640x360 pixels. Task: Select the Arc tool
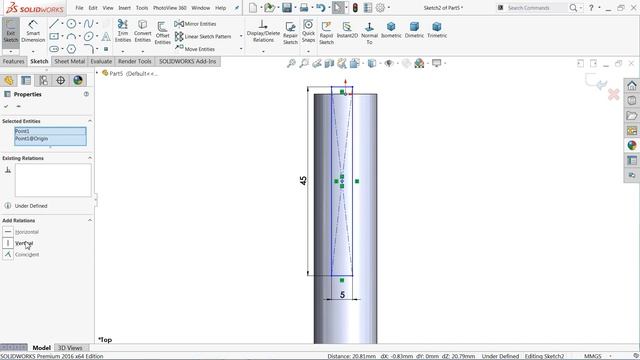point(71,36)
